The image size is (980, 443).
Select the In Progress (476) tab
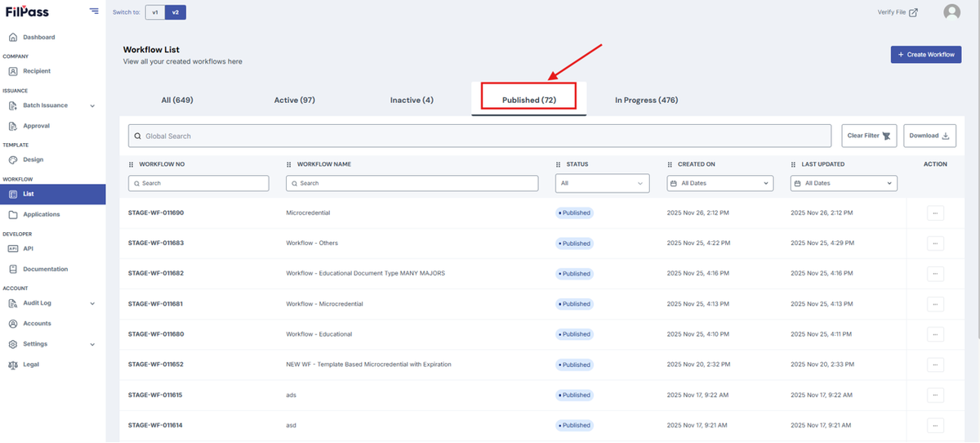pos(646,100)
